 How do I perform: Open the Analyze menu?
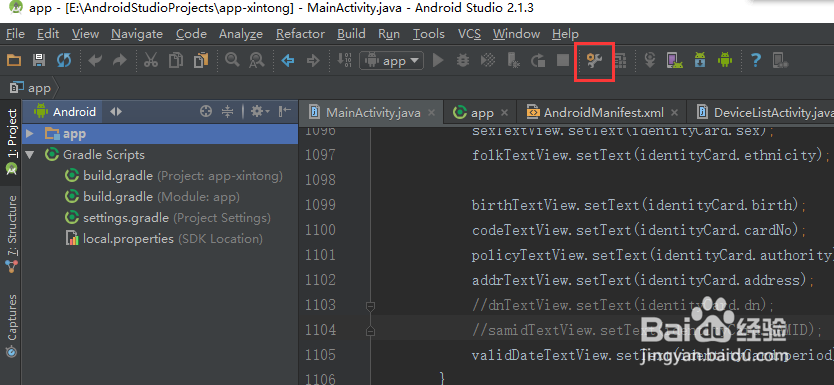(241, 34)
